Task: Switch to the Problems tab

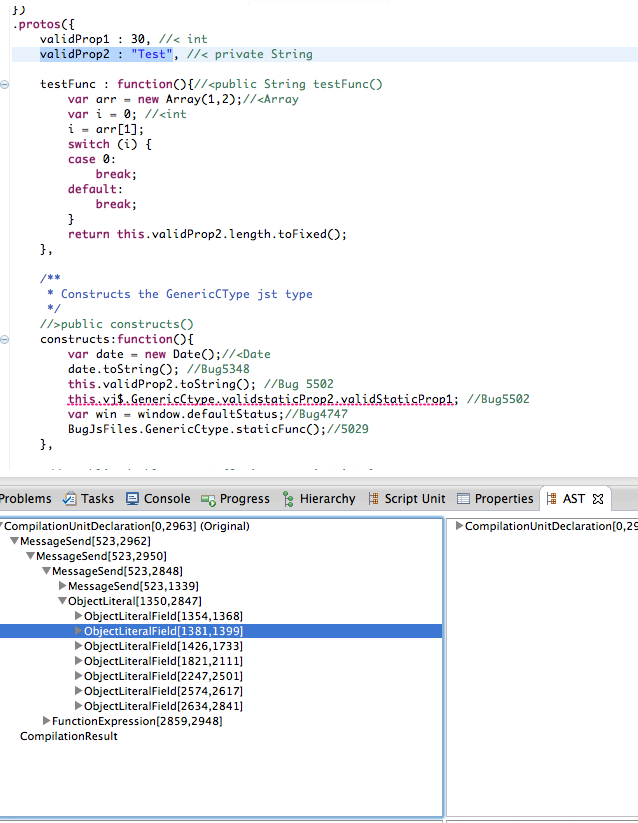Action: pyautogui.click(x=24, y=498)
